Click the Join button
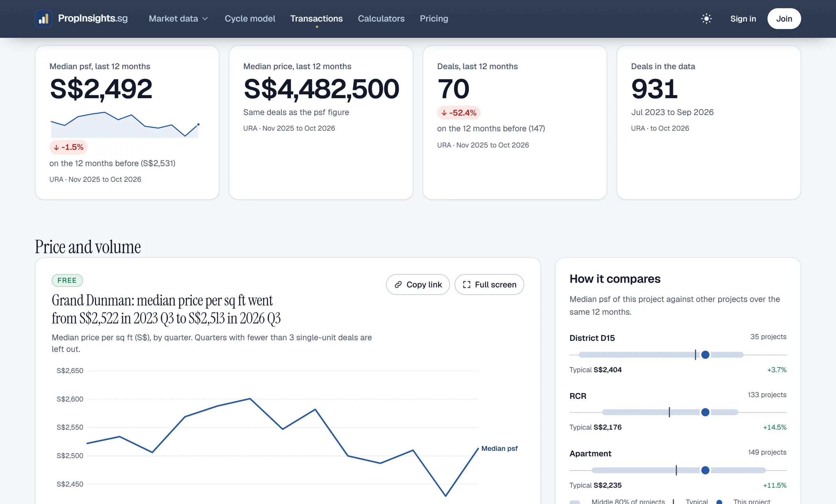The height and width of the screenshot is (504, 836). tap(784, 18)
